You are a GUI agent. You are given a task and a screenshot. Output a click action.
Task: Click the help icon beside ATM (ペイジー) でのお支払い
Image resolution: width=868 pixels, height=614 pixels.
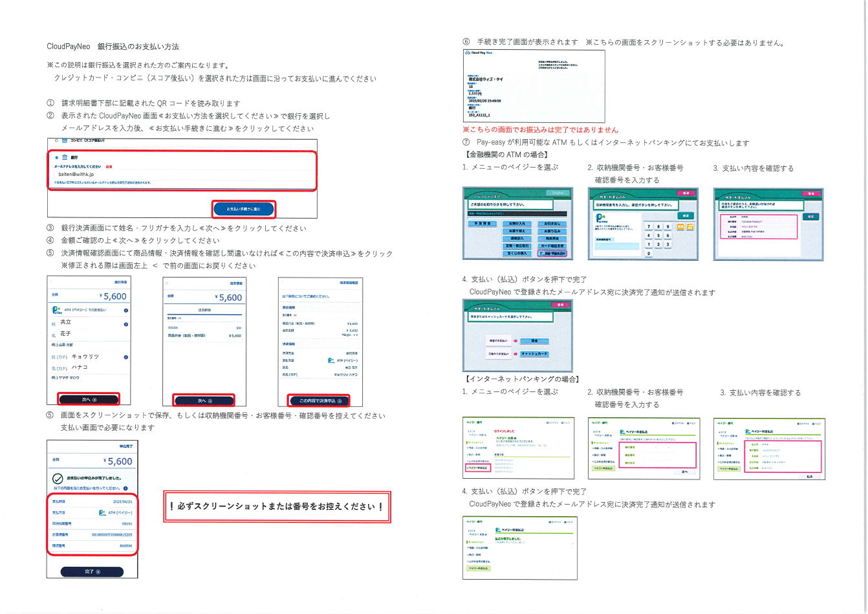[126, 311]
